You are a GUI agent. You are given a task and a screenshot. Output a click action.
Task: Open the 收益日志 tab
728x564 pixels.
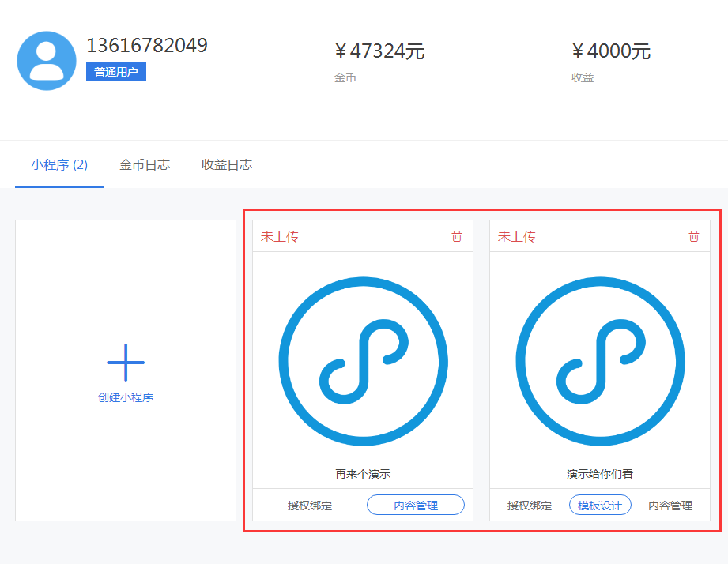coord(227,165)
